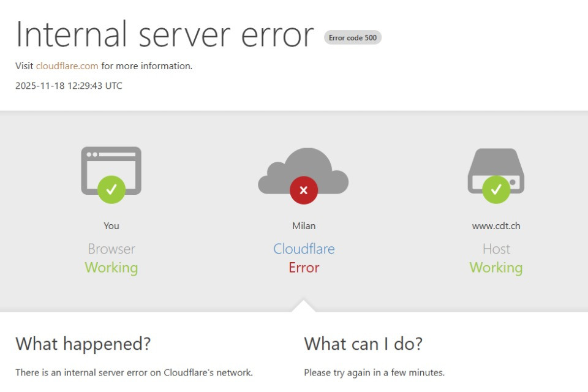Click the browser window icon above You
Image resolution: width=588 pixels, height=392 pixels.
(x=111, y=165)
